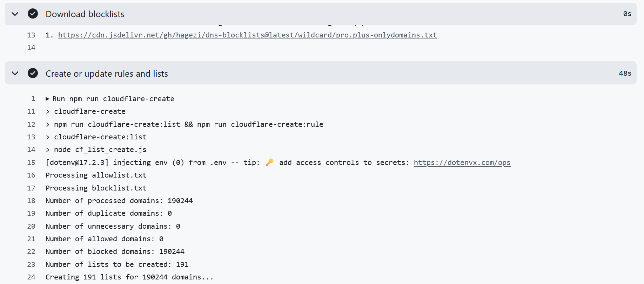Viewport: 644px width, 284px height.
Task: Select line number 13 in Download blocklists log
Action: click(31, 35)
